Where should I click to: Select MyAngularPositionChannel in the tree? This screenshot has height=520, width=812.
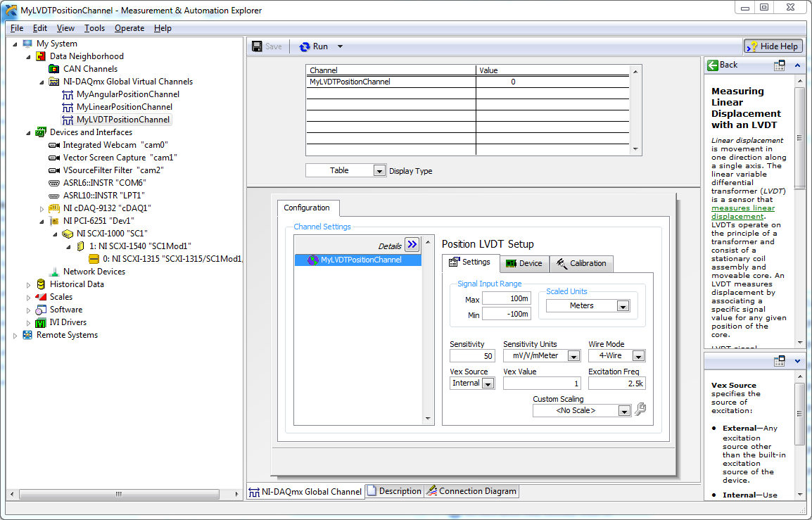(x=128, y=94)
